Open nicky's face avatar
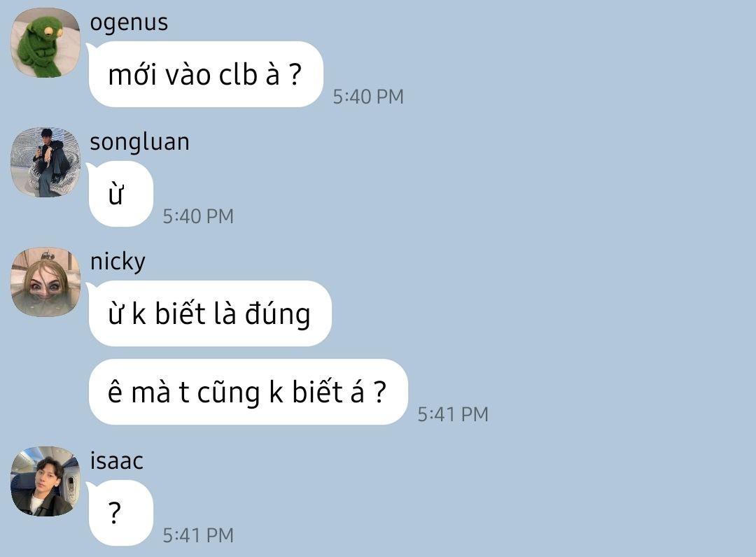Viewport: 756px width, 557px height. 45,282
